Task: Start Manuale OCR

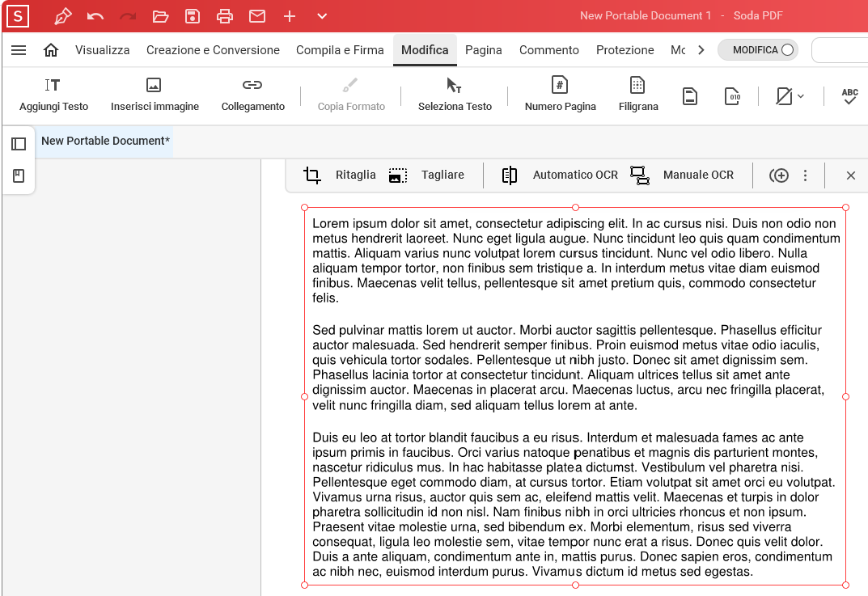Action: point(681,175)
